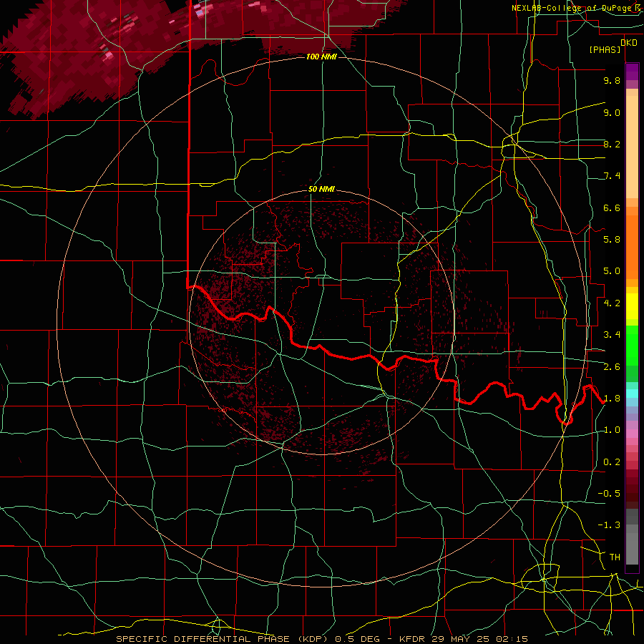Screen dimensions: 644x644
Task: Click the 3.4 scale value
Action: pyautogui.click(x=612, y=335)
